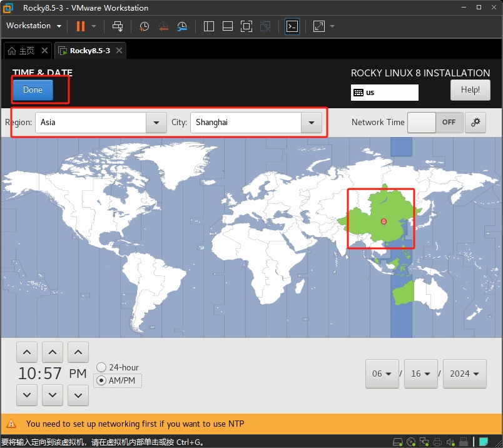Click the warning triangle icon
Image resolution: width=503 pixels, height=448 pixels.
(x=11, y=424)
